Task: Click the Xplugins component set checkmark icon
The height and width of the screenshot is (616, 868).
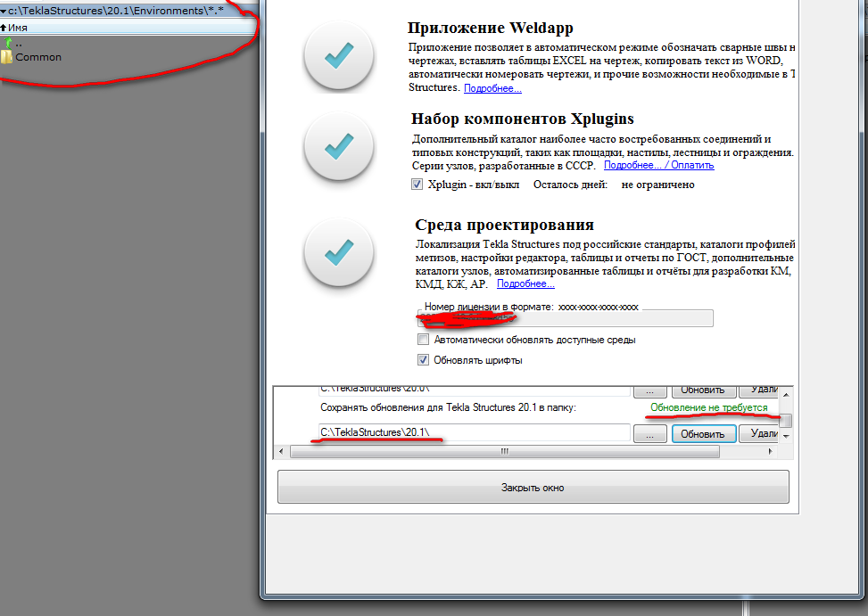Action: 339,147
